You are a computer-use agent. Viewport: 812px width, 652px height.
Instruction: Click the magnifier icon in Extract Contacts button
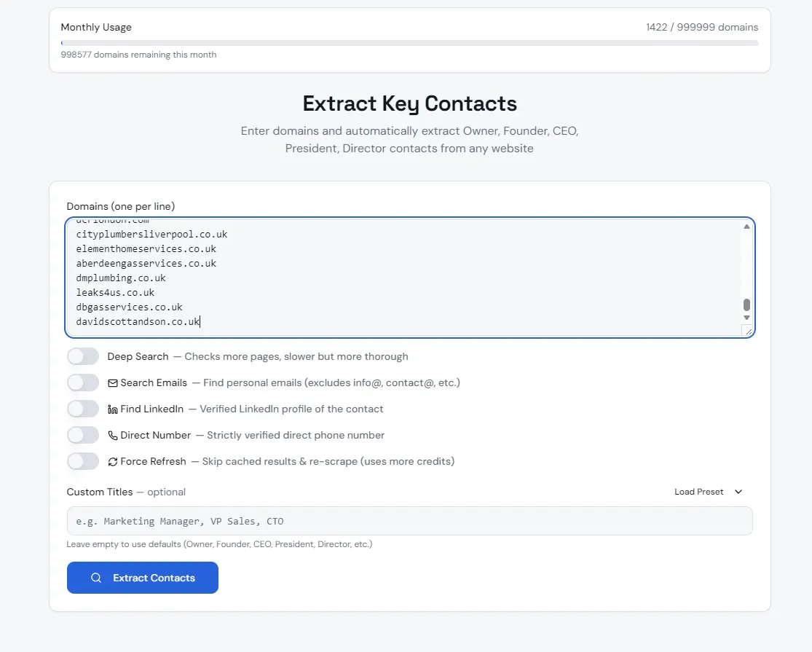point(96,578)
